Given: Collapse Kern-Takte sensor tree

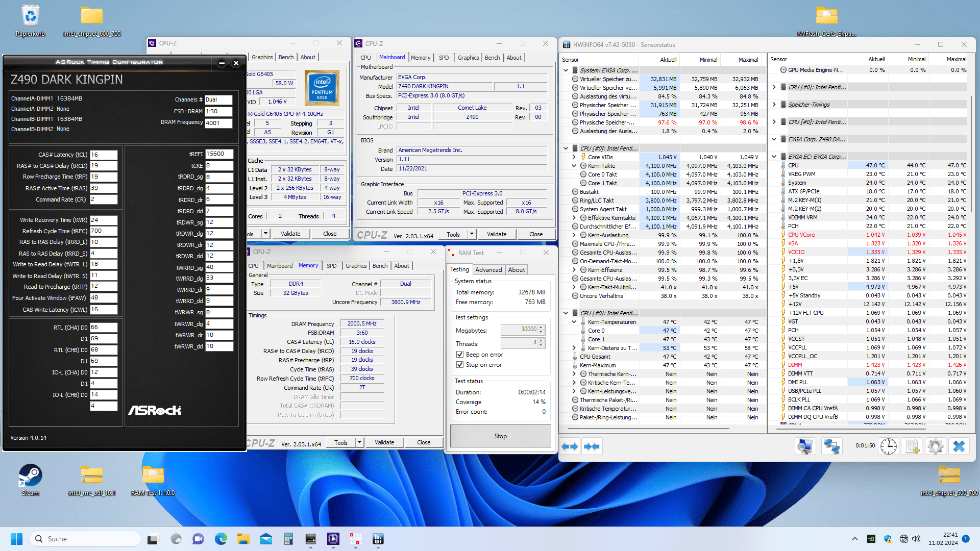Looking at the screenshot, I should pos(574,166).
